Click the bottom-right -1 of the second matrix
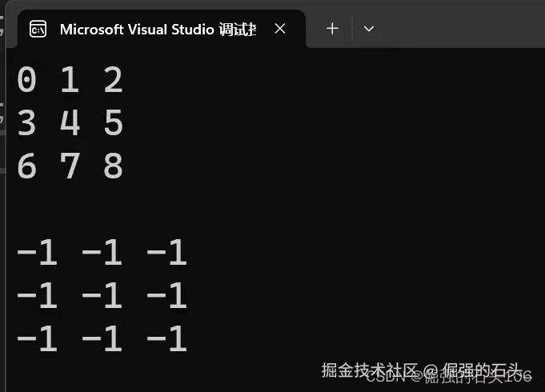Viewport: 545px width, 392px height. pyautogui.click(x=166, y=341)
